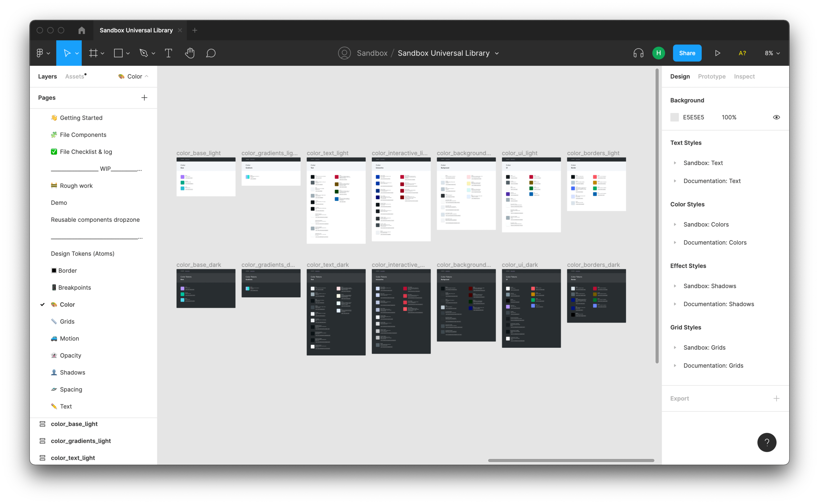Click the E5E5E5 background color swatch
819x504 pixels.
675,117
